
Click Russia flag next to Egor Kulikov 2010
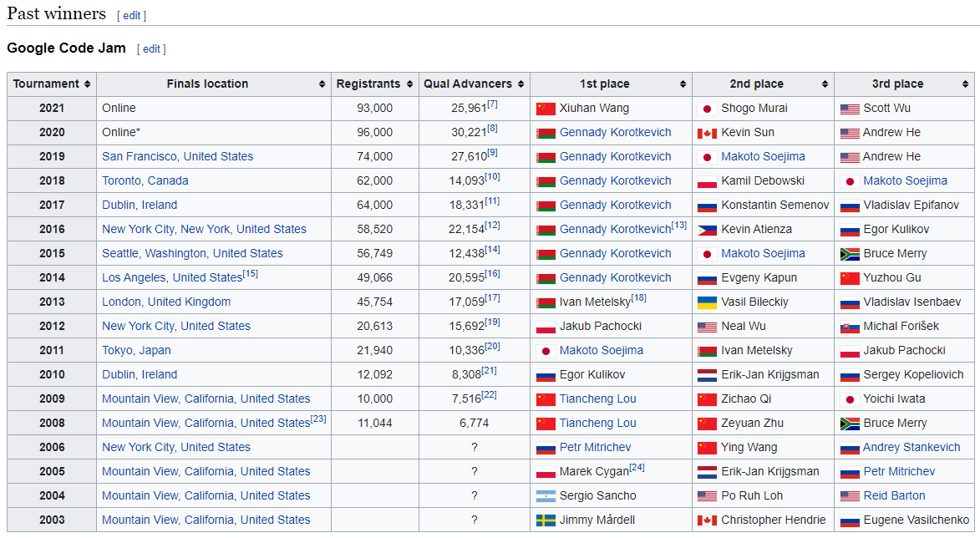[x=546, y=375]
